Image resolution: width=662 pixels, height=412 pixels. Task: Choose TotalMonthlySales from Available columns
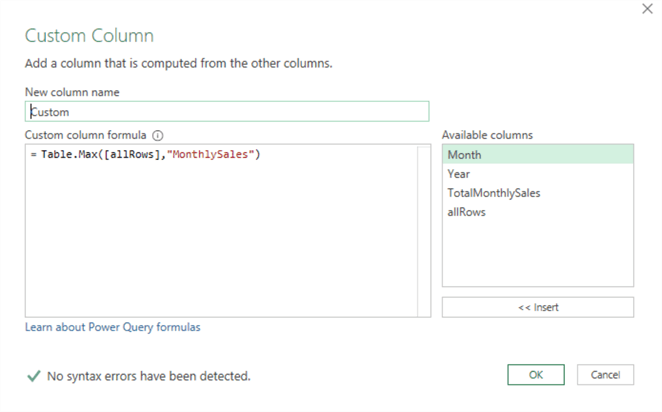point(494,192)
